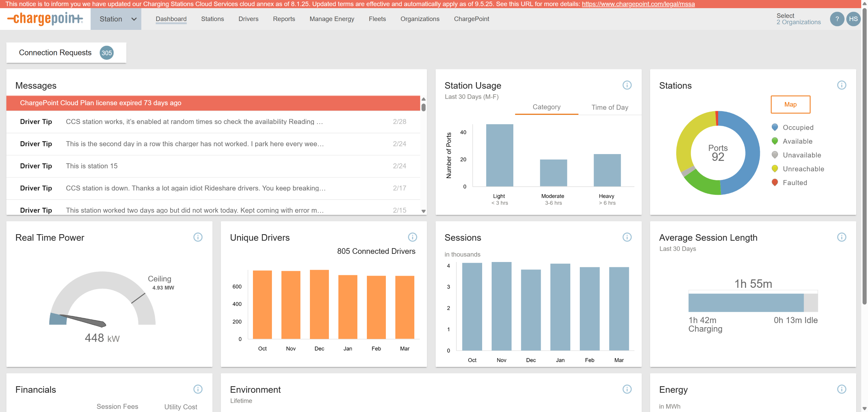This screenshot has width=868, height=412.
Task: Open the Select Organizations chooser
Action: [798, 19]
